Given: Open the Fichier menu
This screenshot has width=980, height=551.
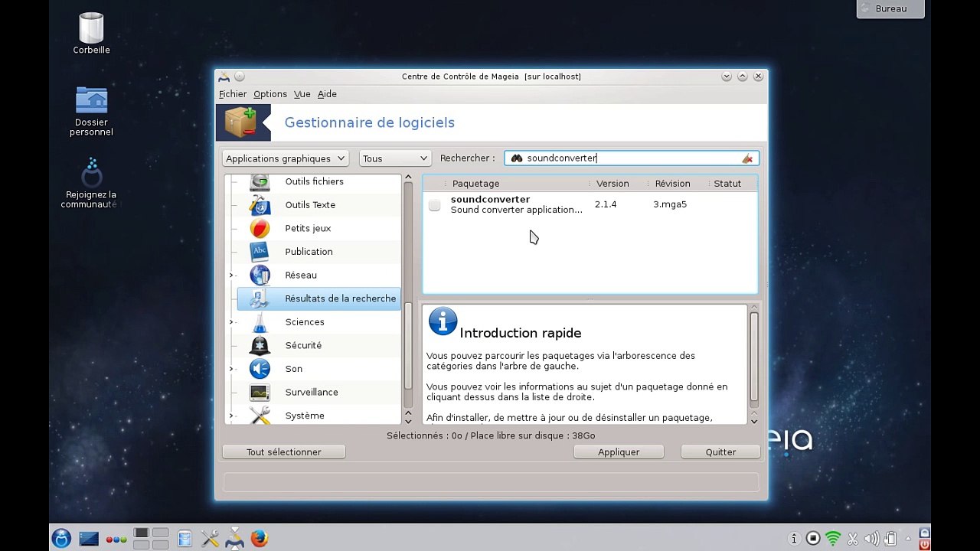Looking at the screenshot, I should (233, 94).
